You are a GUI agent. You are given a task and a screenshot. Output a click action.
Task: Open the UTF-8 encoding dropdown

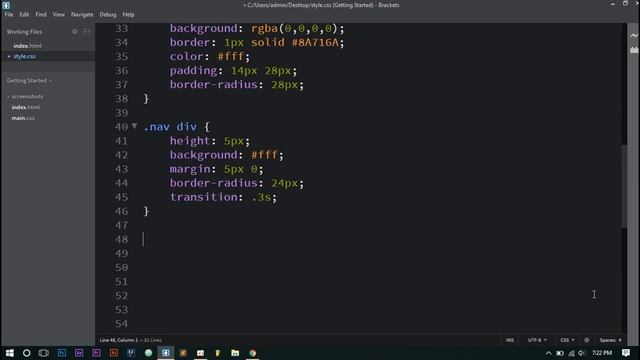(x=537, y=340)
